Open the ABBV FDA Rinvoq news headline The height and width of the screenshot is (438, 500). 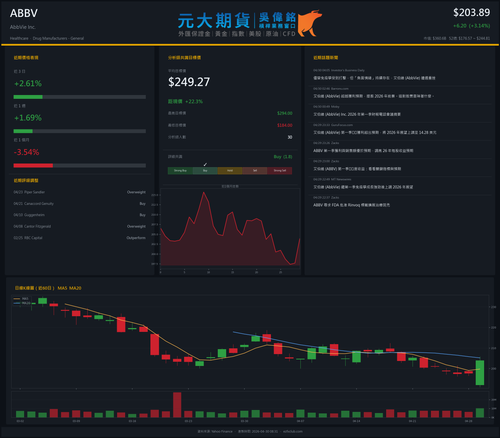pos(351,205)
